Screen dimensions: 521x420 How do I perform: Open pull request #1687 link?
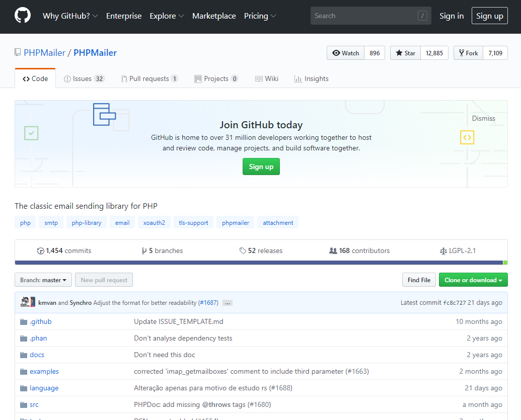(208, 302)
